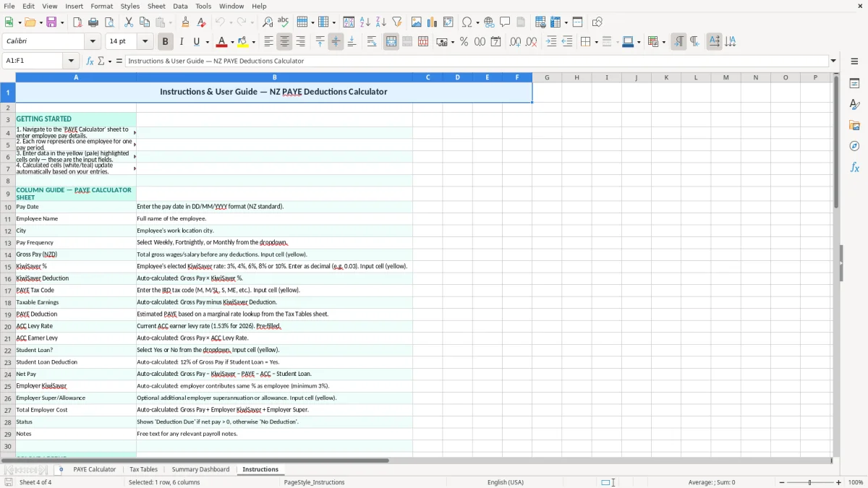Viewport: 868px width, 488px height.
Task: Expand the Name Box dropdown
Action: pyautogui.click(x=71, y=61)
